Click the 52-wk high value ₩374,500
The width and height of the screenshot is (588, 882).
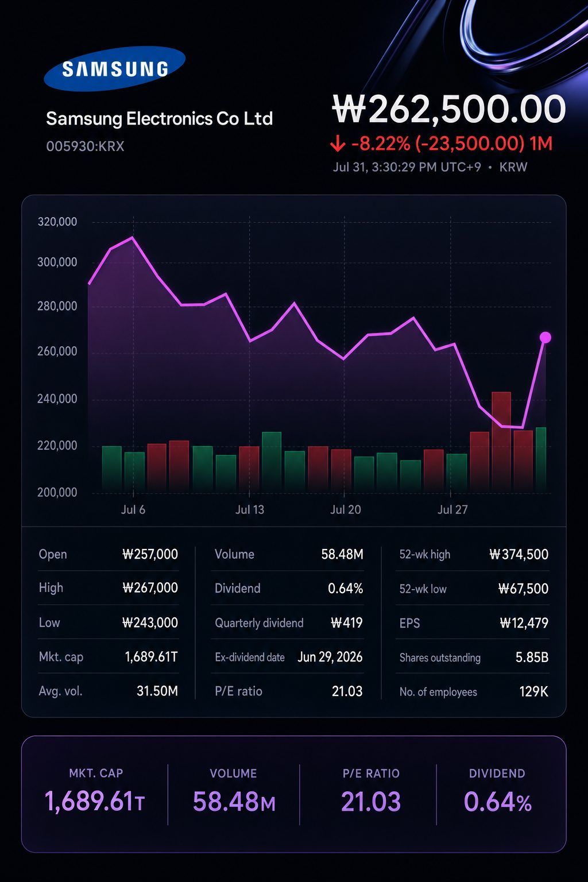click(519, 555)
